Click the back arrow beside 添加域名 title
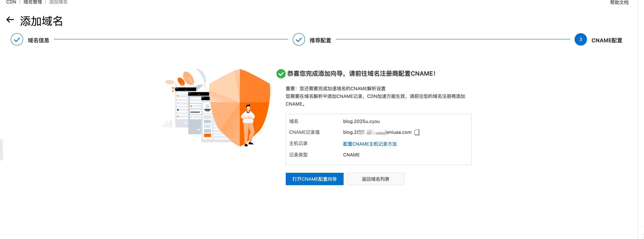Screen dimensions: 644x239 pyautogui.click(x=10, y=19)
